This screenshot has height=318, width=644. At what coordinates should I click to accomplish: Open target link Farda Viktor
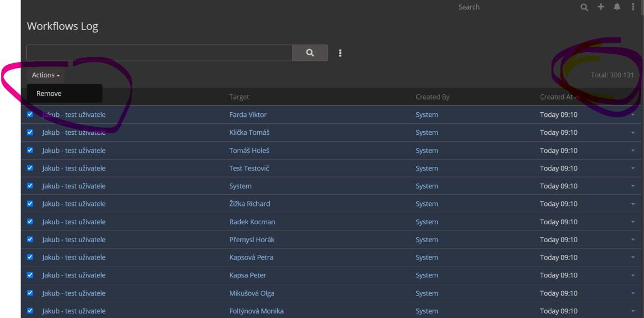tap(248, 115)
